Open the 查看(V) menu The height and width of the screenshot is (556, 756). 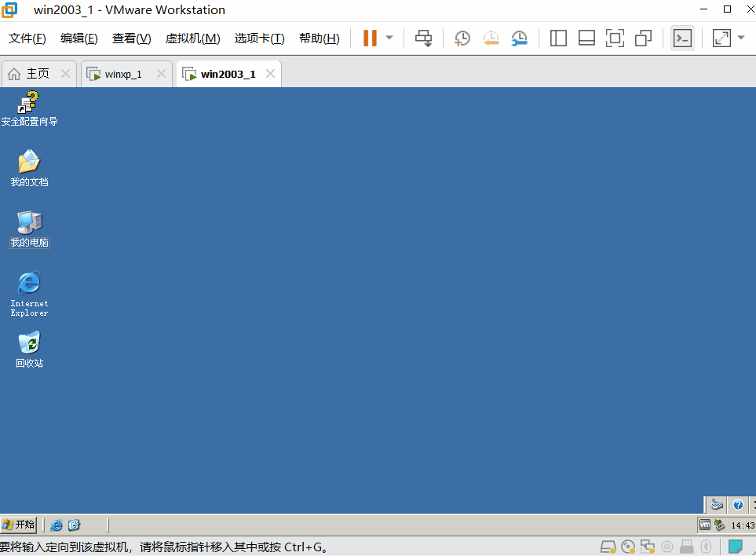pos(132,38)
